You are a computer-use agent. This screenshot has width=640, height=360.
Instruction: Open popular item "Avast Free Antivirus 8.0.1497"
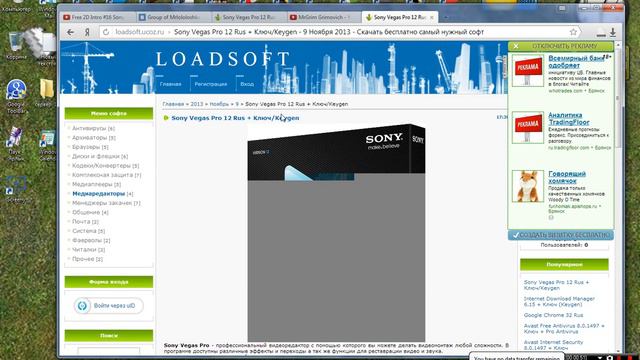click(x=564, y=329)
